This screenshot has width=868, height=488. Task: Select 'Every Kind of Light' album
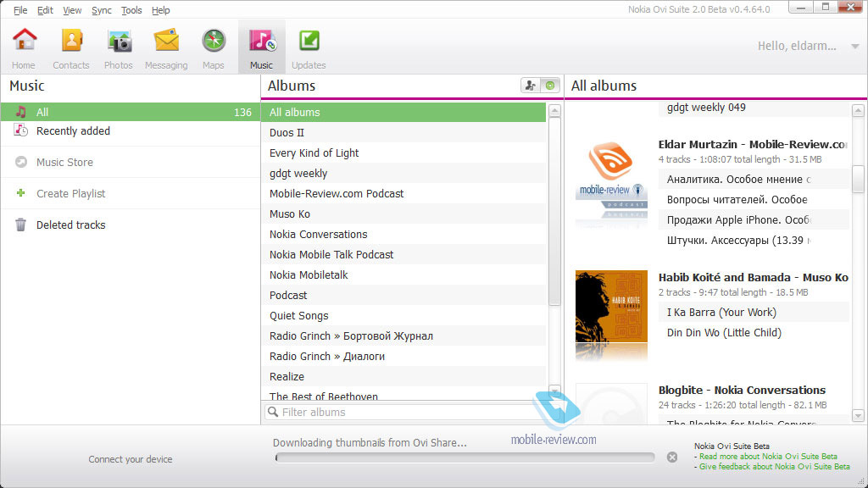click(403, 153)
